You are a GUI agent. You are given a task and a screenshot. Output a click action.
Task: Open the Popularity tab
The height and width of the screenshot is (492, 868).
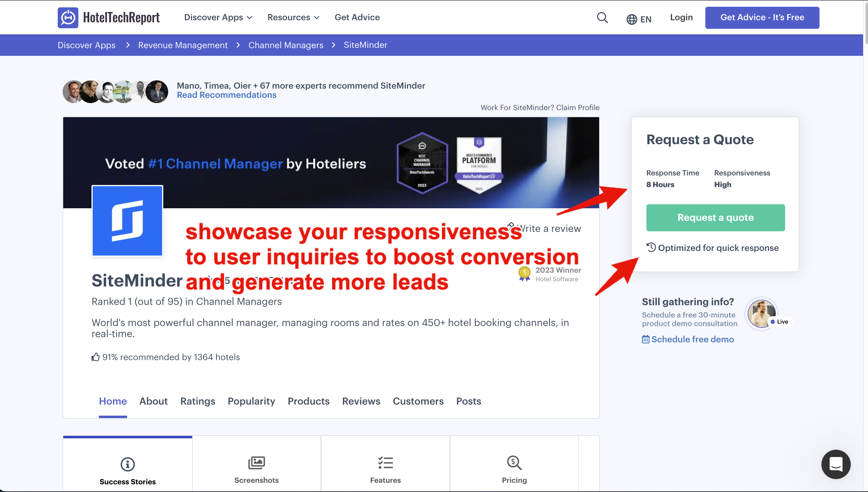(x=251, y=401)
